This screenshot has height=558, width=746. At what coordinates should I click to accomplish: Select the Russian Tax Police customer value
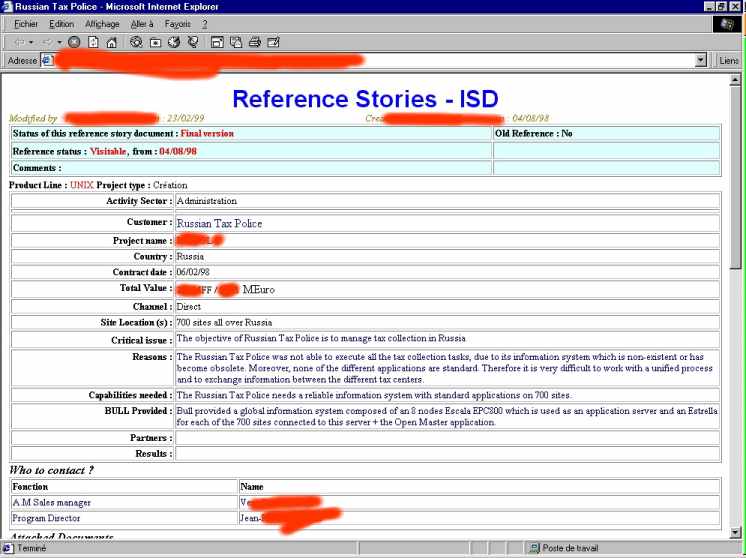pyautogui.click(x=219, y=223)
